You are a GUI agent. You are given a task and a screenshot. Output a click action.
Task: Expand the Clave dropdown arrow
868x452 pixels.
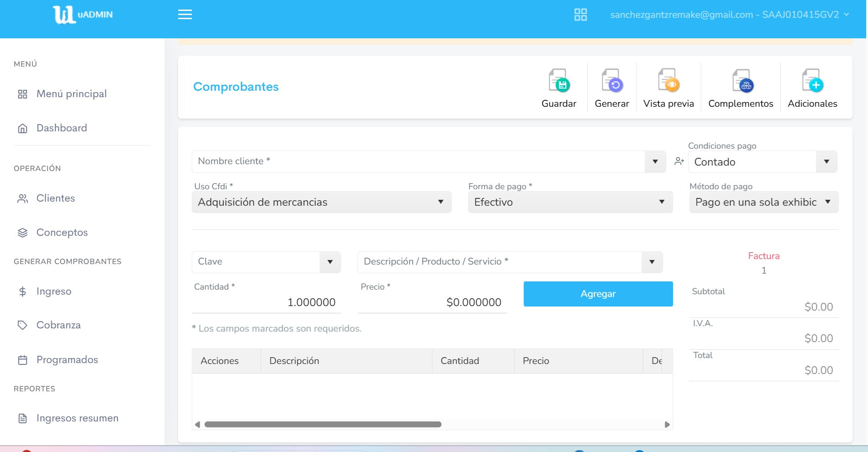tap(330, 262)
